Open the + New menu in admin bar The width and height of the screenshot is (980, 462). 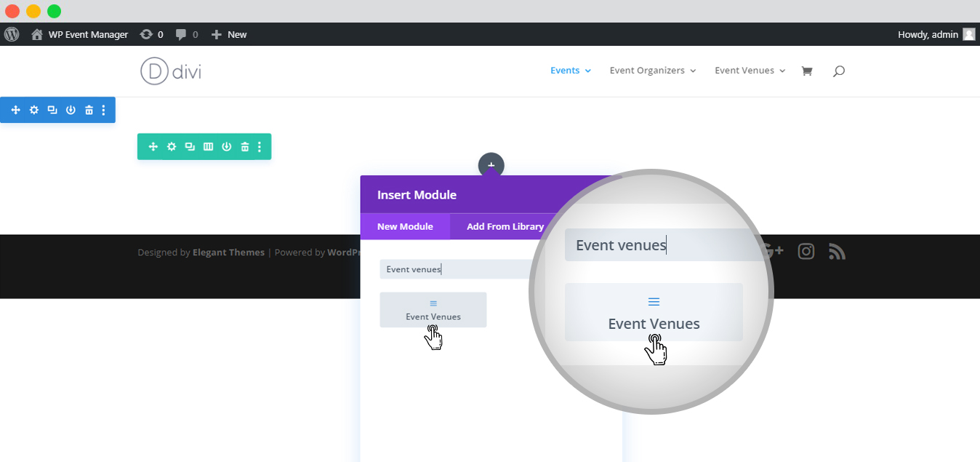click(229, 34)
